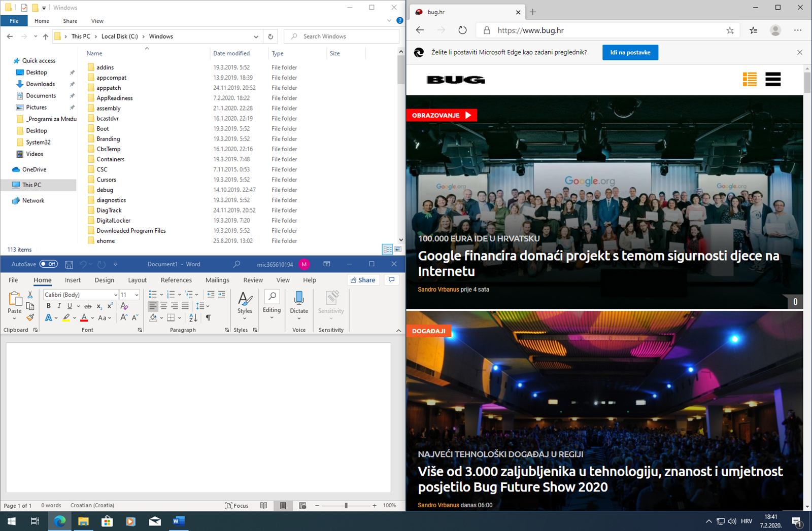Expand Explorer address bar history dropdown
Screen dimensions: 812x531
click(x=256, y=37)
